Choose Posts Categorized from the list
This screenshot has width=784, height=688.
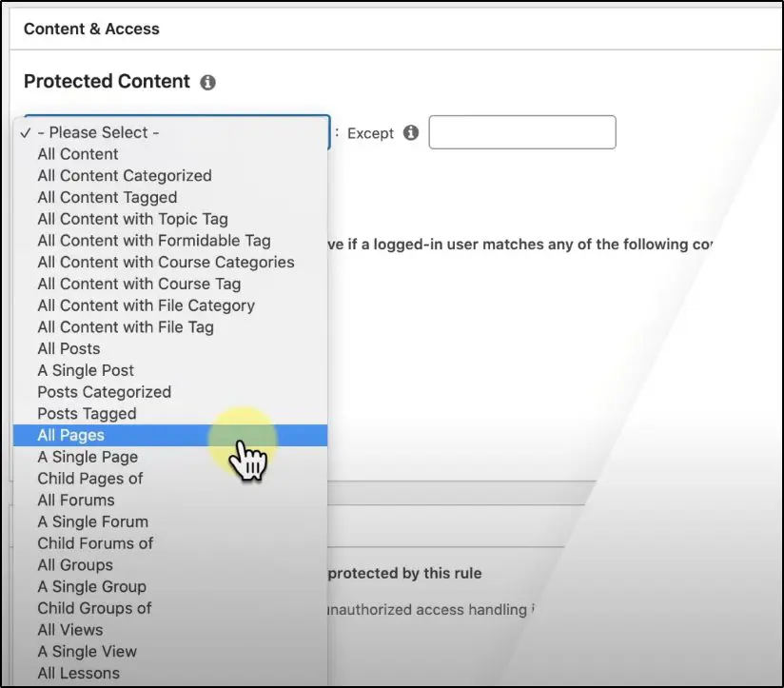tap(104, 392)
